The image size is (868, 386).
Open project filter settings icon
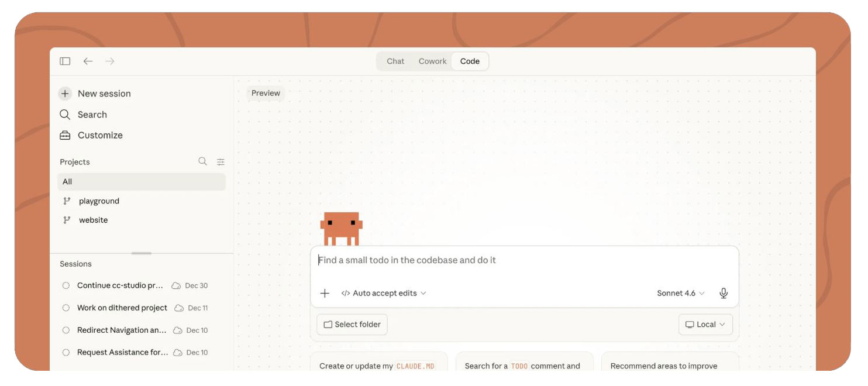click(221, 162)
